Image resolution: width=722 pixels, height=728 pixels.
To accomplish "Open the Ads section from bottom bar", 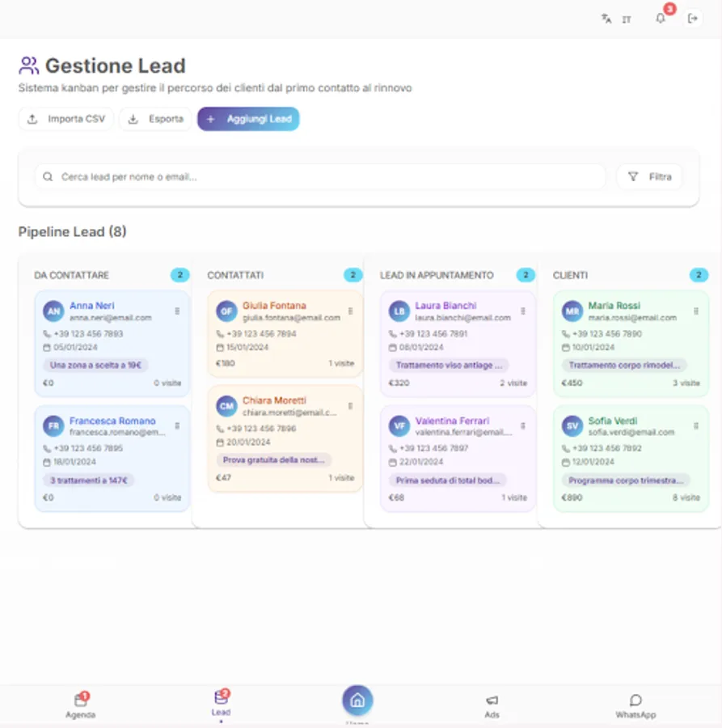I will (492, 704).
